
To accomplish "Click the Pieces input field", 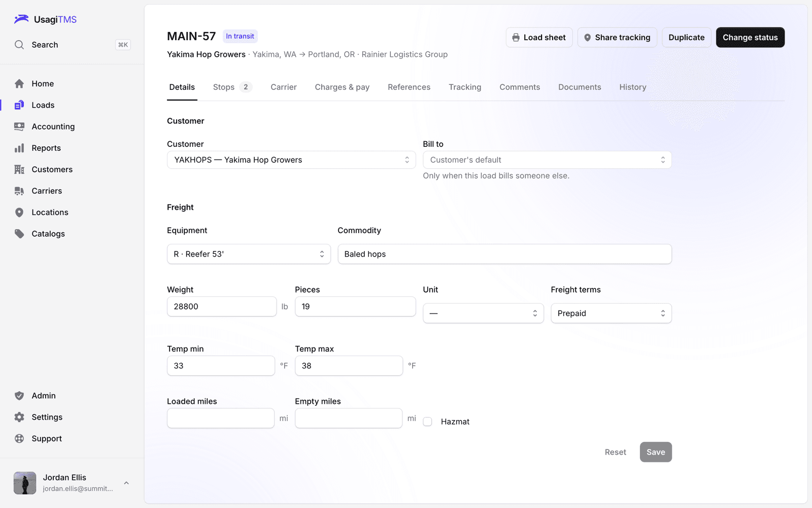I will 355,307.
